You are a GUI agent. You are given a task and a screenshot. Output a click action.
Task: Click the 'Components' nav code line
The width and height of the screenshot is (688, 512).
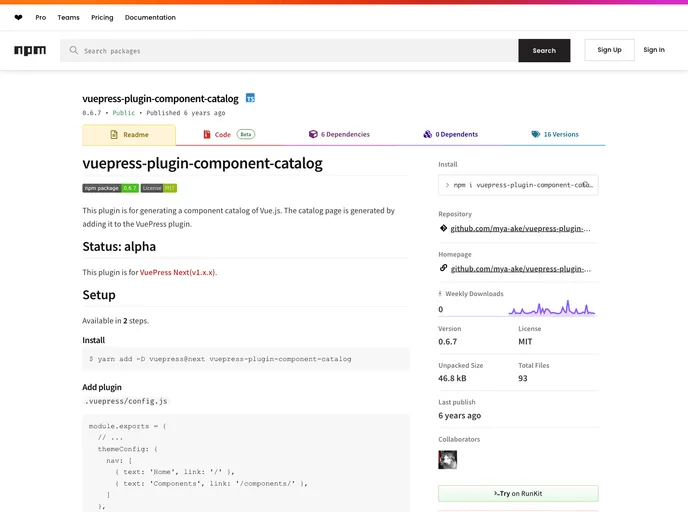(211, 483)
